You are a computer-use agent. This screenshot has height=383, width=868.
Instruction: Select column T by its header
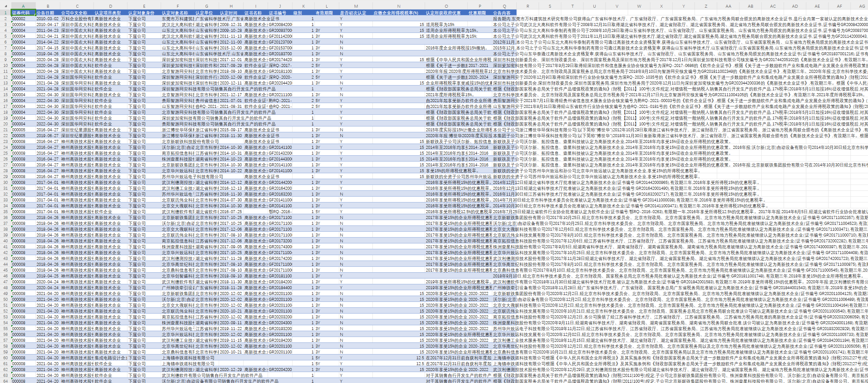[572, 6]
